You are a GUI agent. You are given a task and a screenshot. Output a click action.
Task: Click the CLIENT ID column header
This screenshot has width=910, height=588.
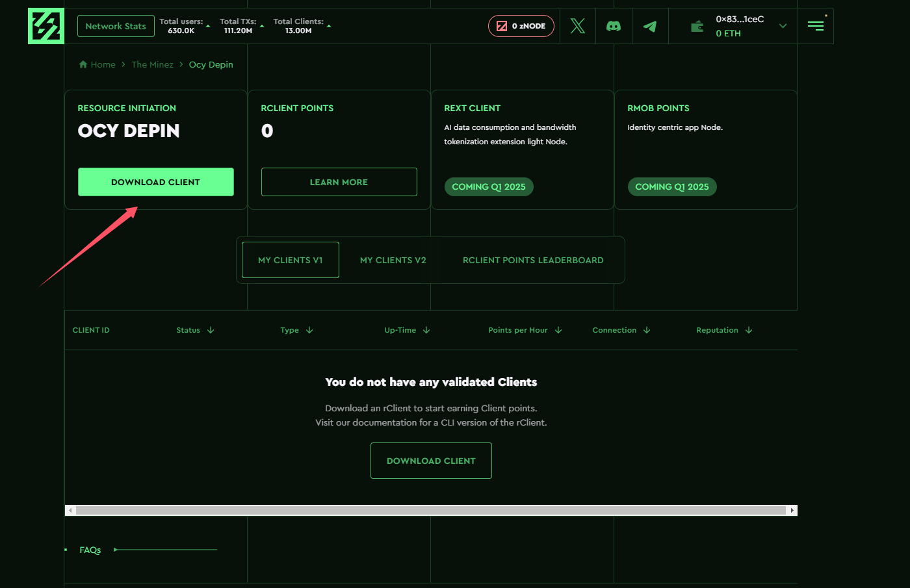pyautogui.click(x=91, y=330)
